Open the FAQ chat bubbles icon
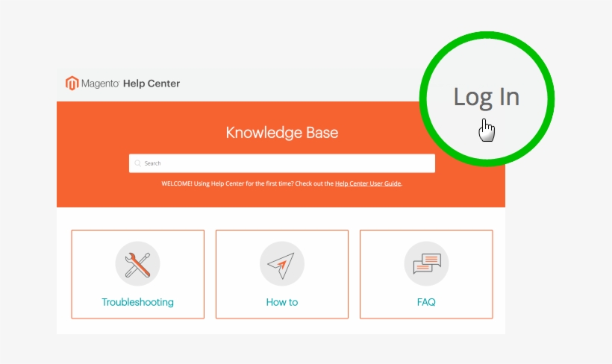Image resolution: width=612 pixels, height=364 pixels. 426,264
